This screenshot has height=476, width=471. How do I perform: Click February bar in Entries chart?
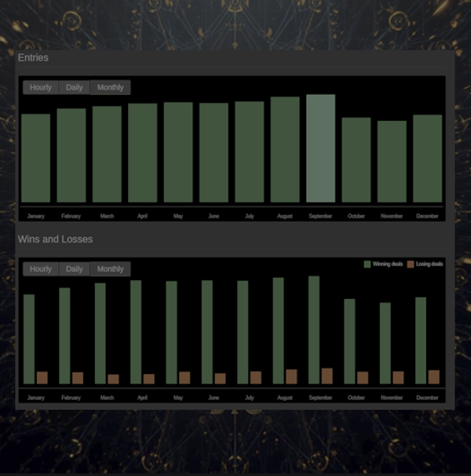pyautogui.click(x=71, y=155)
